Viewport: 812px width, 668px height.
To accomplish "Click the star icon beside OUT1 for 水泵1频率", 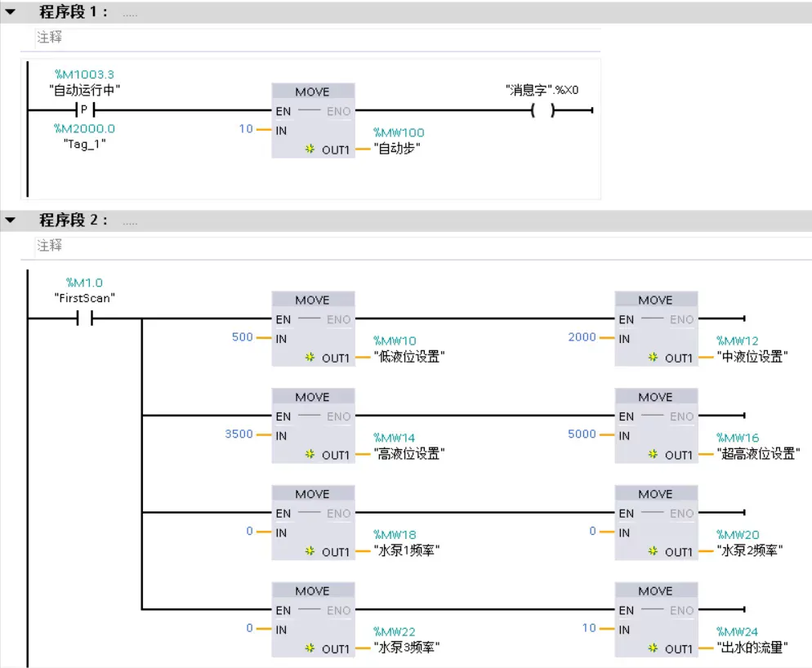I will [310, 552].
